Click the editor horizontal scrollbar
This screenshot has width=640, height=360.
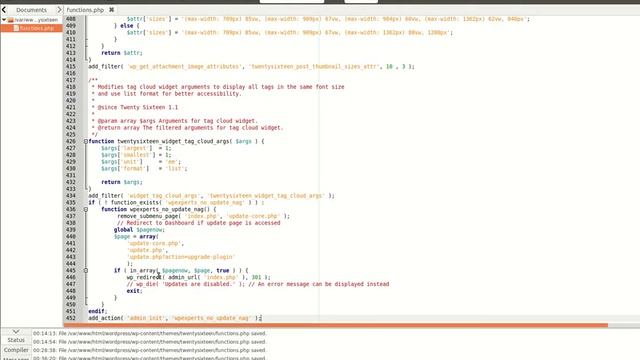[336, 325]
